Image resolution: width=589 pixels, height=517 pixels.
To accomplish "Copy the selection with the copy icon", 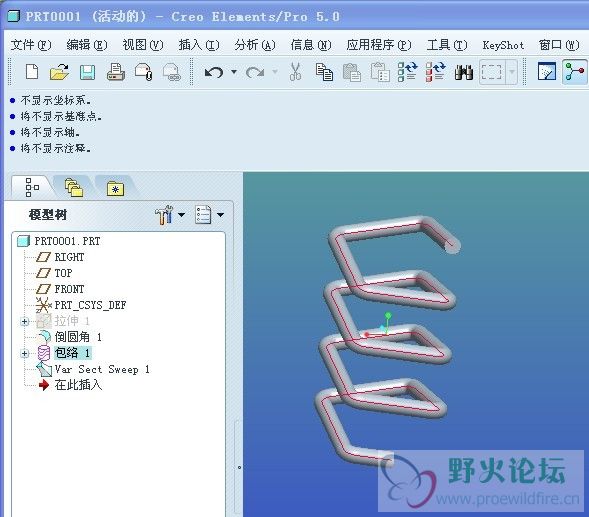I will click(324, 72).
